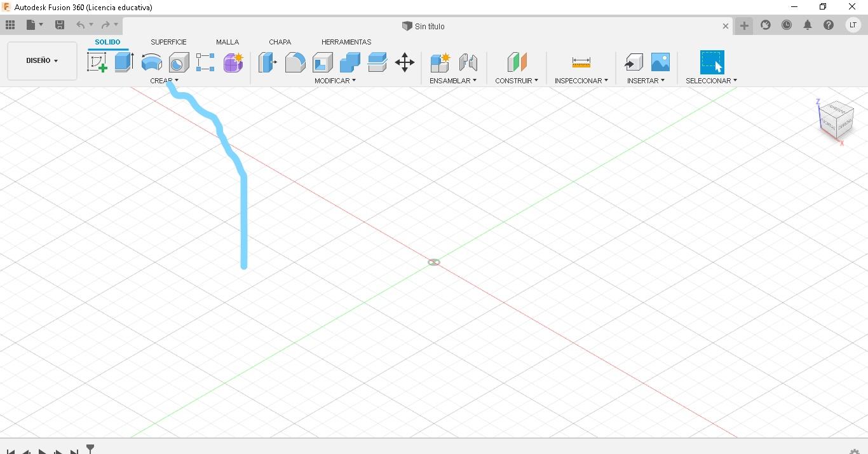Click the Insert Image icon
The image size is (868, 454).
pyautogui.click(x=660, y=62)
